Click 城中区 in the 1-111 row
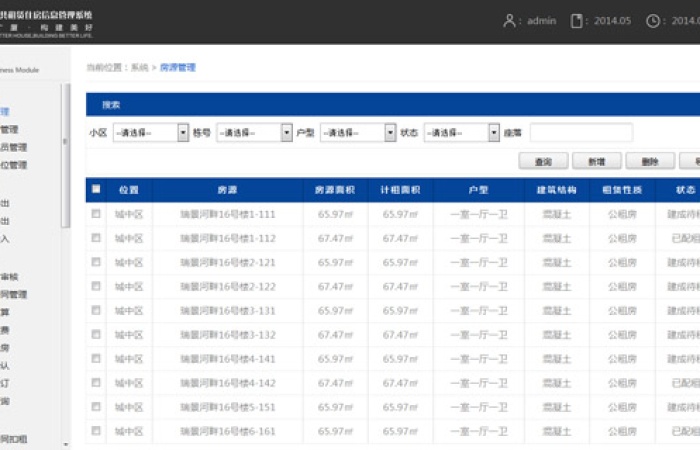The height and width of the screenshot is (450, 700). pos(129,214)
